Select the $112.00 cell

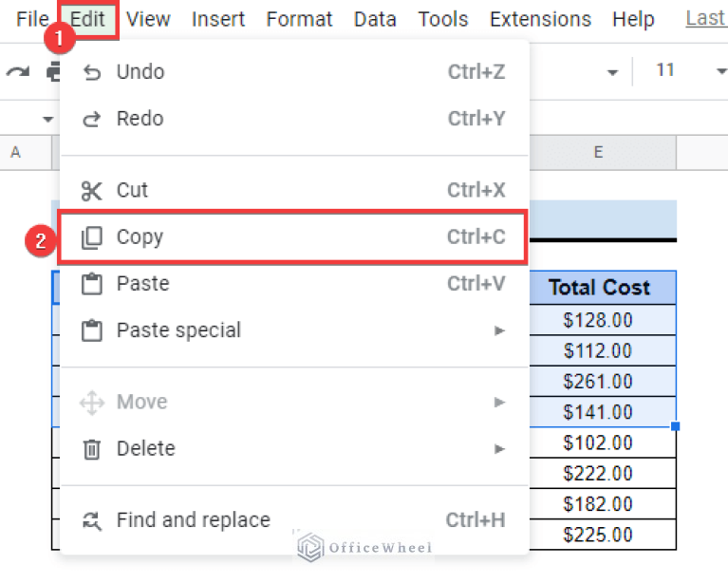[602, 350]
